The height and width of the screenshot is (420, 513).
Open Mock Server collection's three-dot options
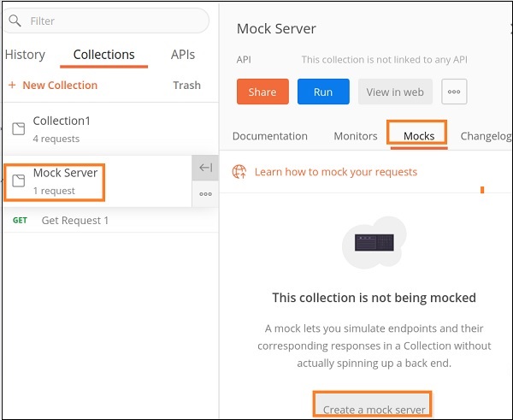[x=205, y=194]
